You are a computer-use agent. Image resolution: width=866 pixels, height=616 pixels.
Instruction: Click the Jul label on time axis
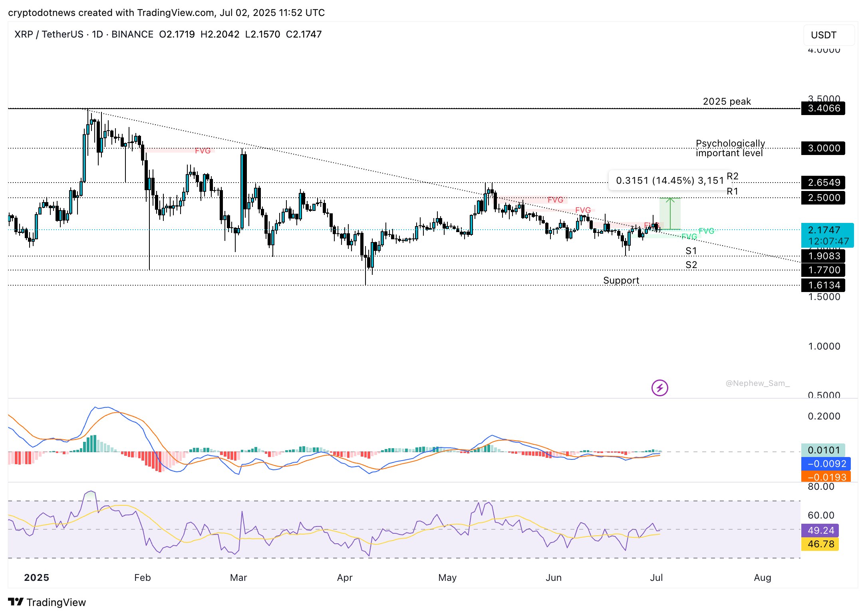[x=656, y=578]
